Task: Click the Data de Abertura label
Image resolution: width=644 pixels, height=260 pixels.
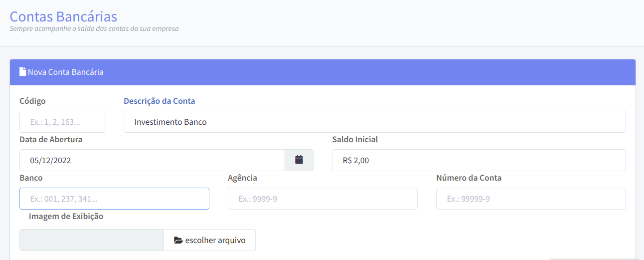Action: tap(51, 139)
